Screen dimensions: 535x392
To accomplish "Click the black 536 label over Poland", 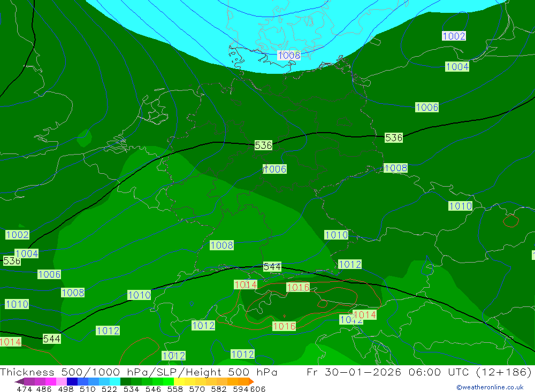I will 394,137.
